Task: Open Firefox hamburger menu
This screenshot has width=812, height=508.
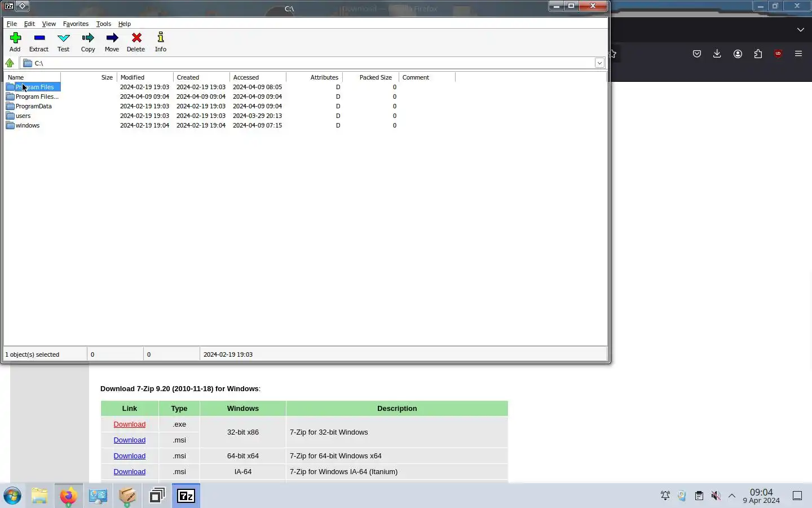Action: pyautogui.click(x=798, y=54)
